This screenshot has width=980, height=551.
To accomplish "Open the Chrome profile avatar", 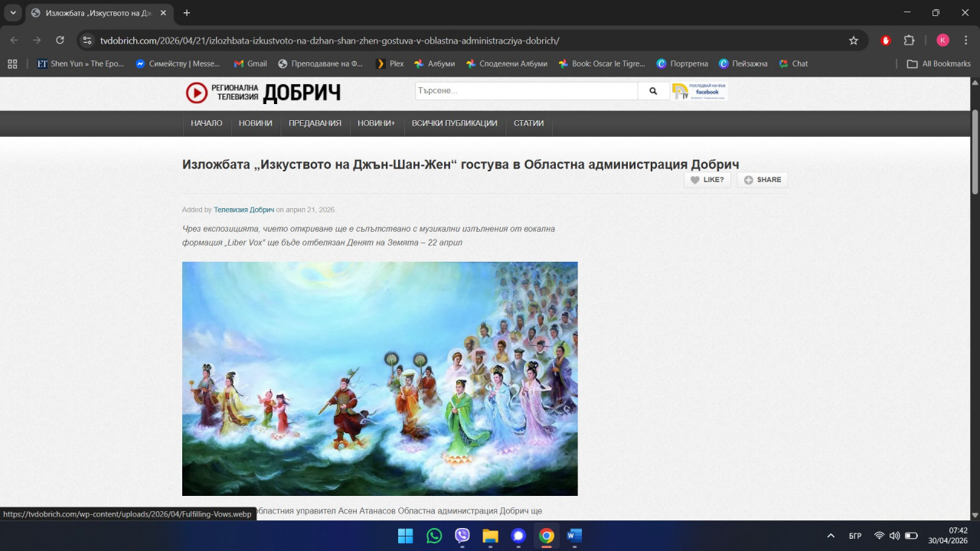I will (942, 40).
